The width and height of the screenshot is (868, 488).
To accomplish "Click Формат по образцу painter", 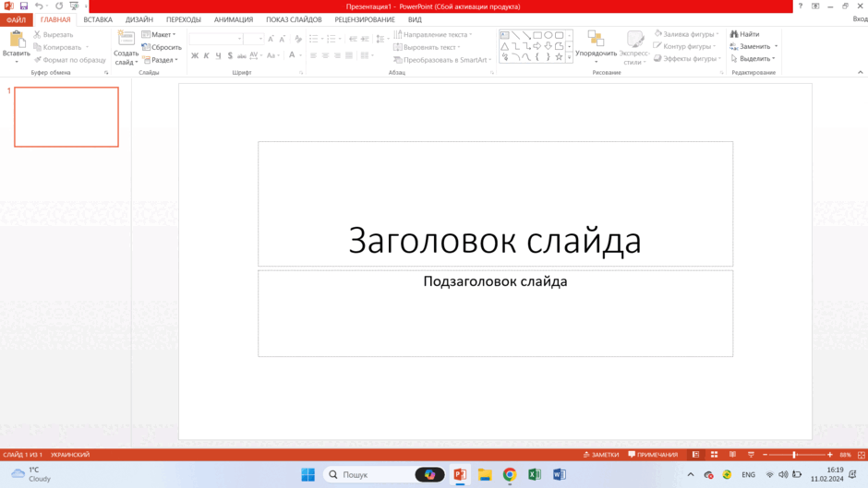I will (x=70, y=60).
